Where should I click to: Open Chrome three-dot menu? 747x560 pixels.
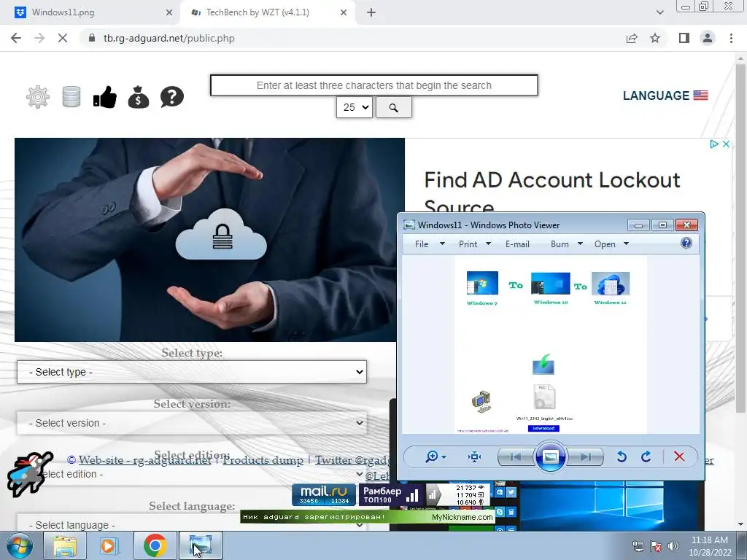point(731,38)
